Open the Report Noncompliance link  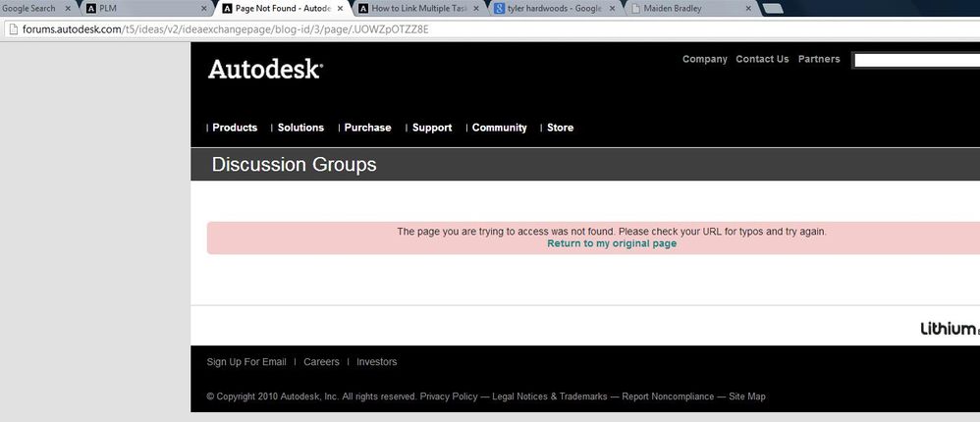668,396
